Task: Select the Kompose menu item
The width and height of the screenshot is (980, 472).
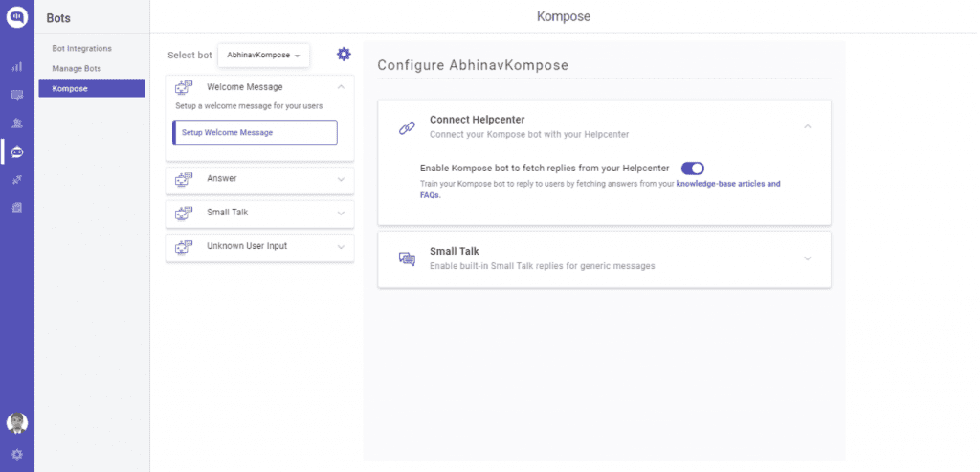Action: pyautogui.click(x=92, y=89)
